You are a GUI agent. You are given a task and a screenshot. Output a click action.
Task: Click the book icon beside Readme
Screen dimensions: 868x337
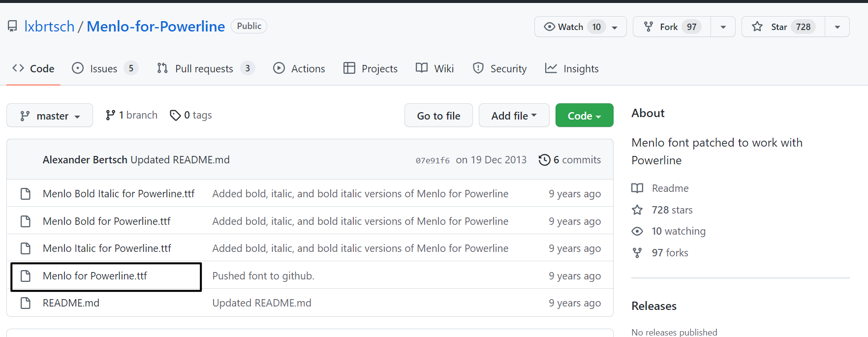[637, 188]
